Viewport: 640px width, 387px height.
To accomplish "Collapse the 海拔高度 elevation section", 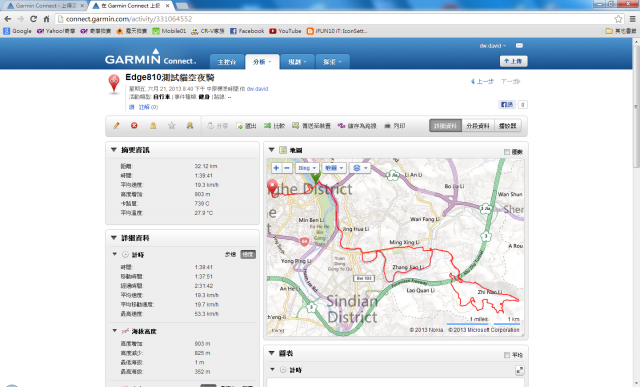I will click(x=115, y=331).
